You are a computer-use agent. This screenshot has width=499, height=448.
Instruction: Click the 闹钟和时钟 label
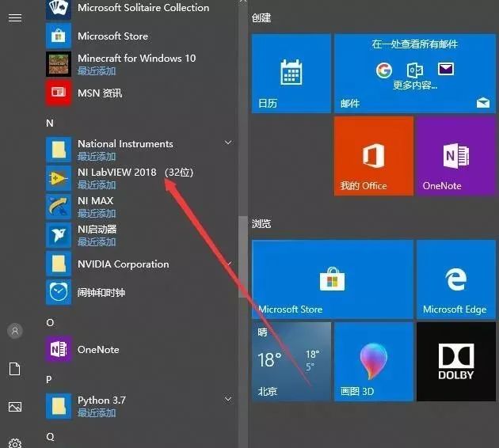pyautogui.click(x=101, y=292)
